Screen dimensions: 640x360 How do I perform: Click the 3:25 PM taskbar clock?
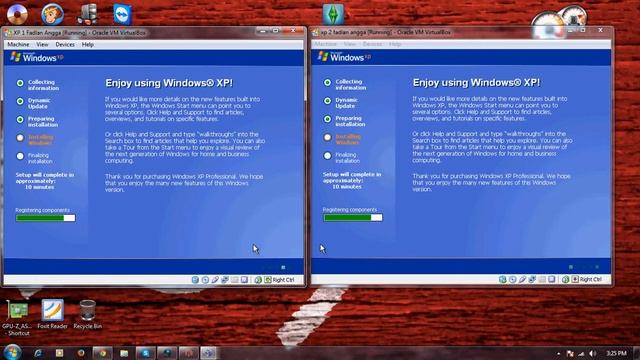[616, 353]
